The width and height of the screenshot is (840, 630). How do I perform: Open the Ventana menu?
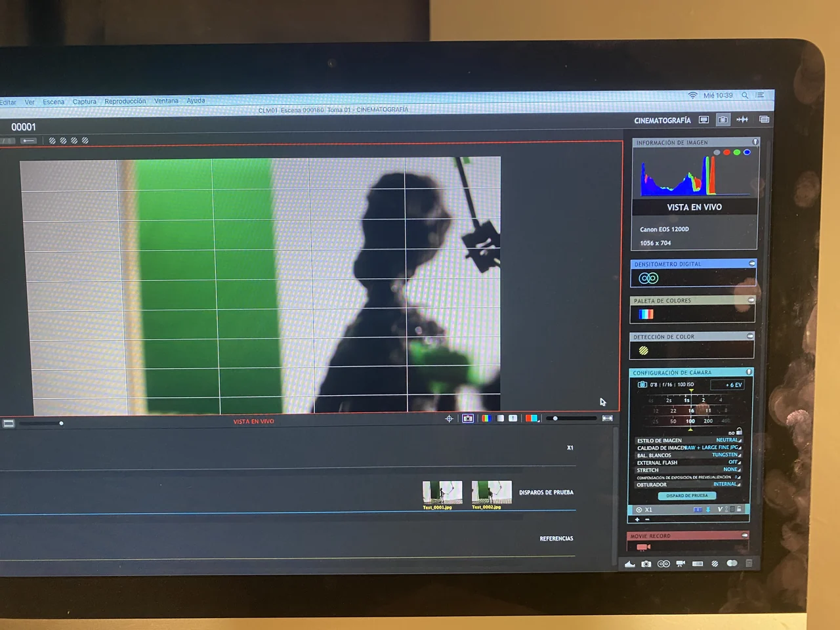pyautogui.click(x=166, y=101)
